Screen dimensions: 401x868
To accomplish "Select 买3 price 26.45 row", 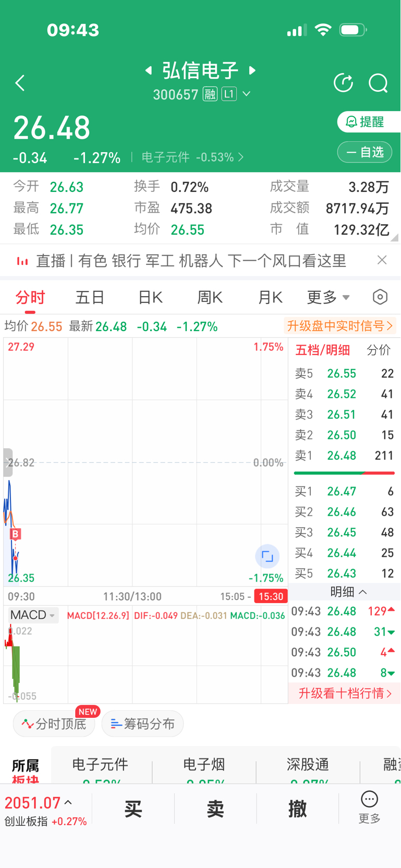I will click(x=344, y=532).
